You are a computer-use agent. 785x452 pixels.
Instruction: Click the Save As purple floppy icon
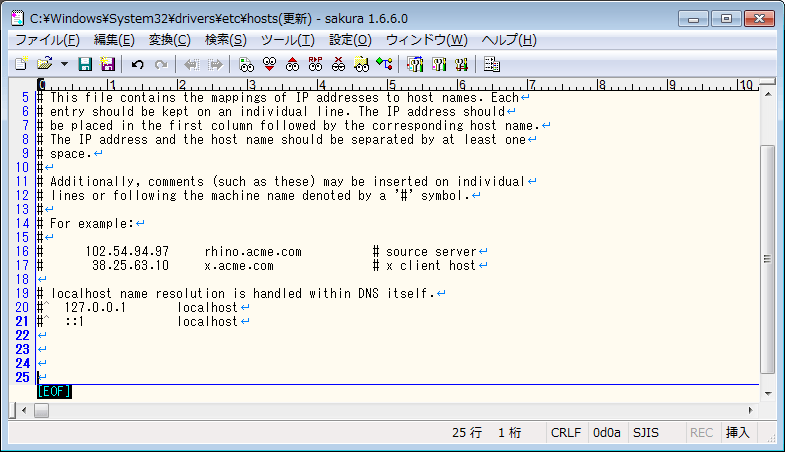pos(107,64)
